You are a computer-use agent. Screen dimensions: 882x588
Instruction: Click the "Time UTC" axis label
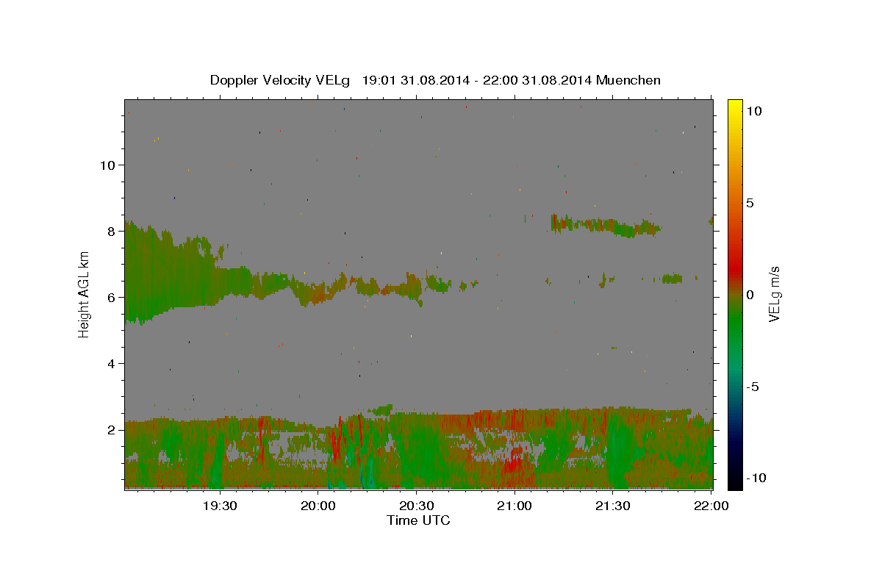(x=418, y=520)
